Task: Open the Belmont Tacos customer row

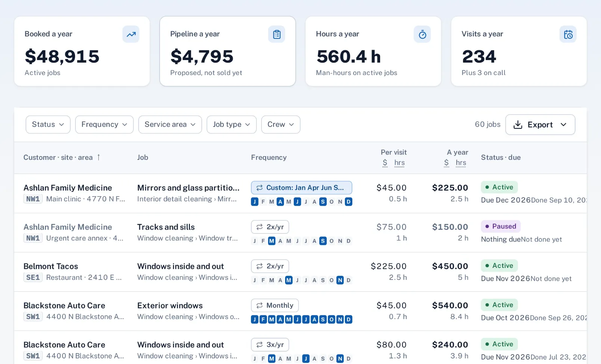Action: (300, 272)
